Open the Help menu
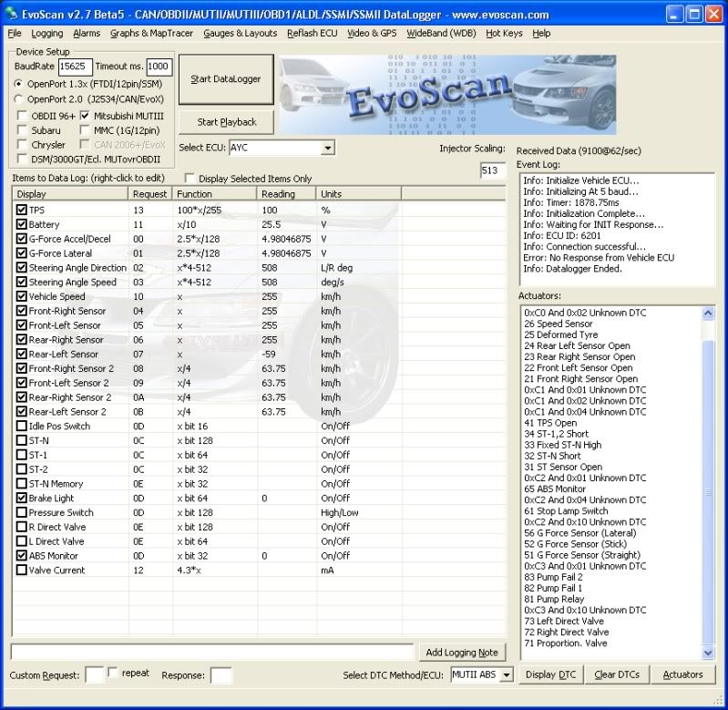The image size is (728, 710). 541,33
